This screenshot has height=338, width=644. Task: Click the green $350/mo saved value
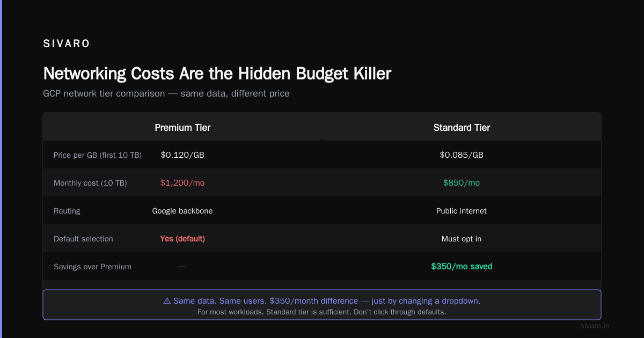(462, 267)
